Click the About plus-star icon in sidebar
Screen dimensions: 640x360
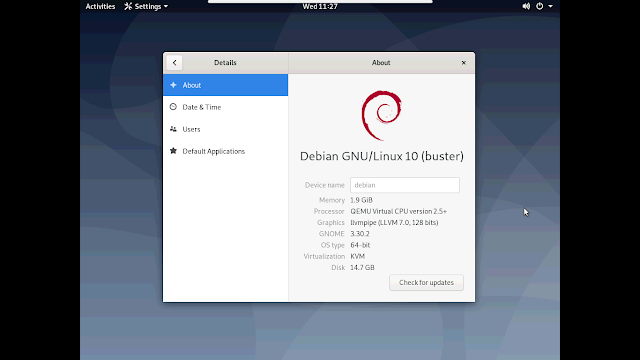click(173, 85)
